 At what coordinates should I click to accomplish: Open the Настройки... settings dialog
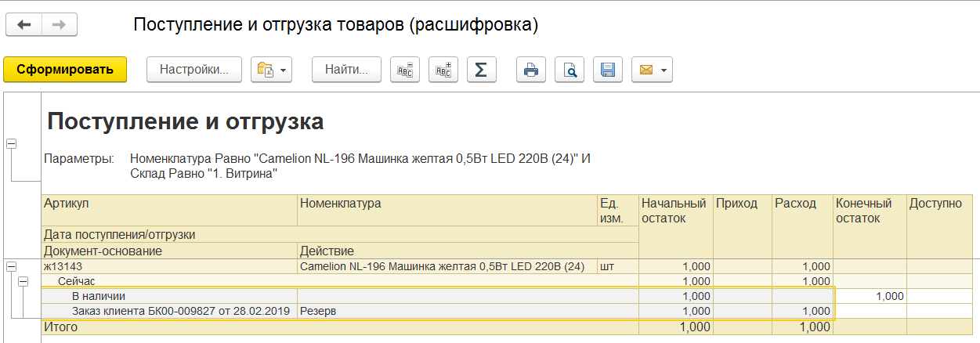point(194,70)
